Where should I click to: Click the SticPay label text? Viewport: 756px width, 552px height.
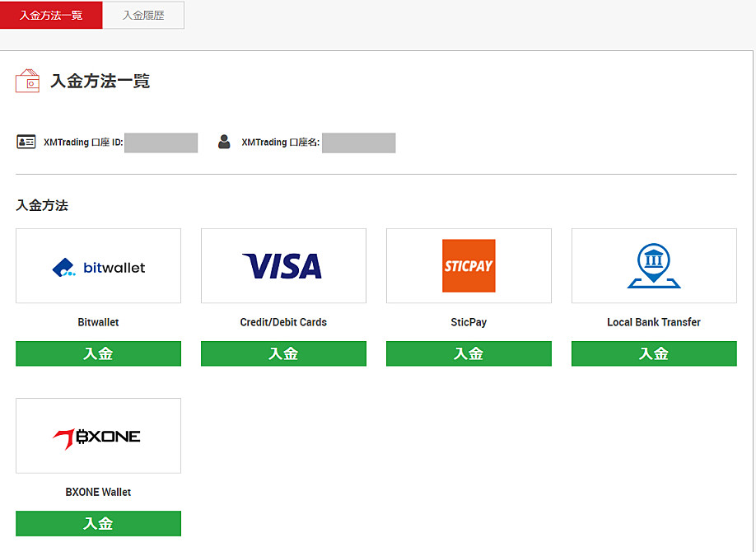469,322
